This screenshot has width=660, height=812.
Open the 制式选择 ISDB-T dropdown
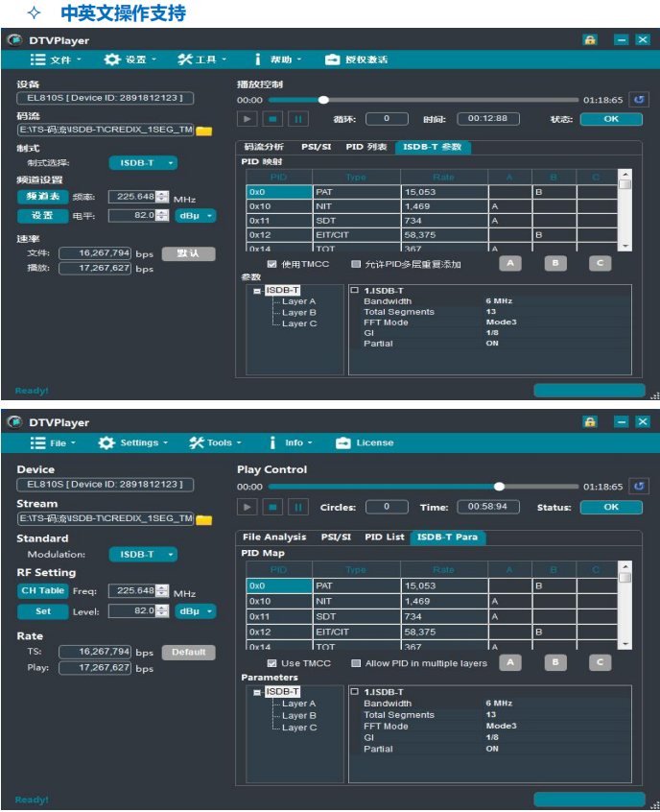coord(143,163)
